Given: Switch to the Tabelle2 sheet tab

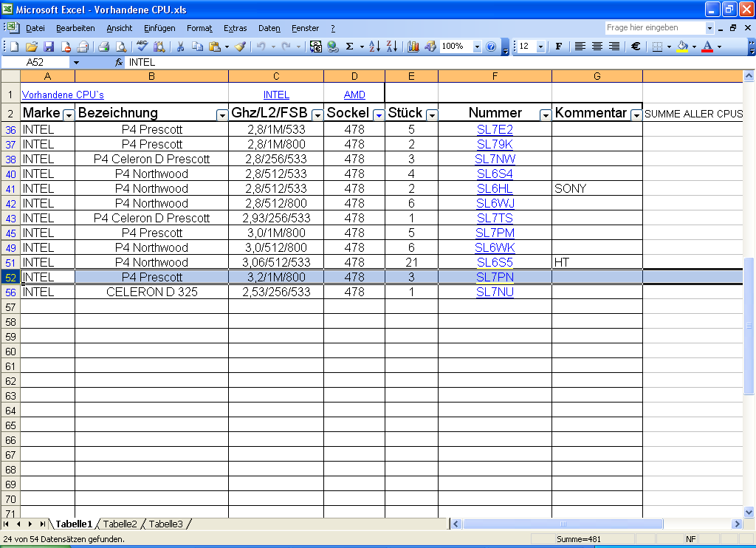Looking at the screenshot, I should (x=120, y=524).
